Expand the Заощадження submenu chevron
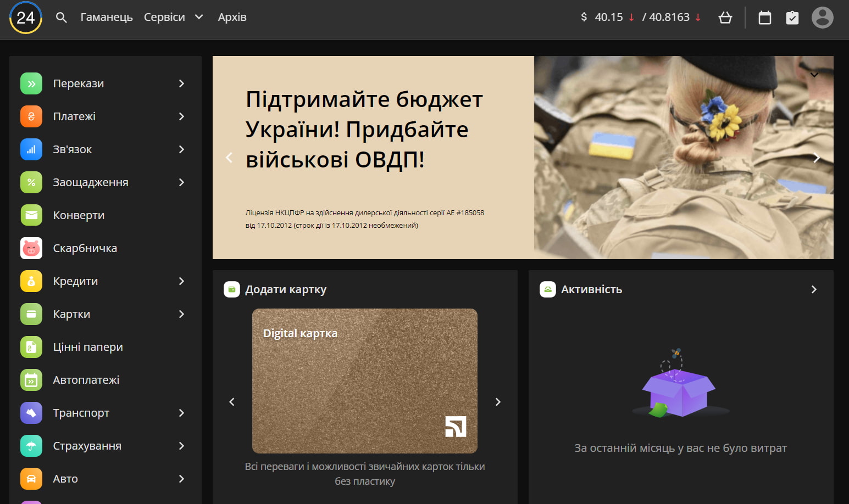This screenshot has height=504, width=849. tap(181, 182)
